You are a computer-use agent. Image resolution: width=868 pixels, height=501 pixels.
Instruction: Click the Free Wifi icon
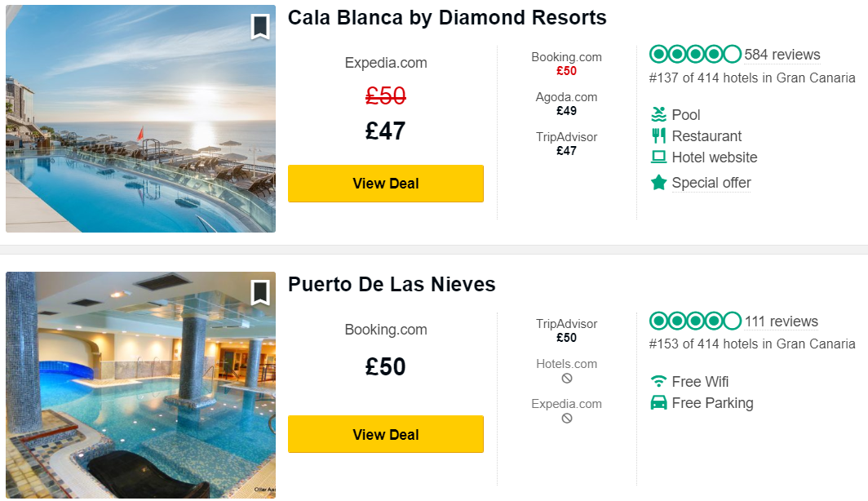pos(659,381)
